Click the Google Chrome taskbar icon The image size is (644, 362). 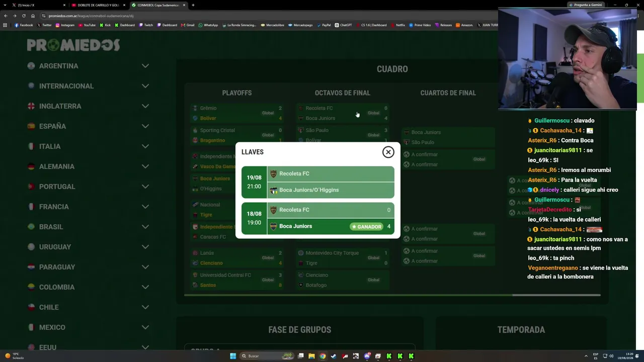click(x=323, y=356)
